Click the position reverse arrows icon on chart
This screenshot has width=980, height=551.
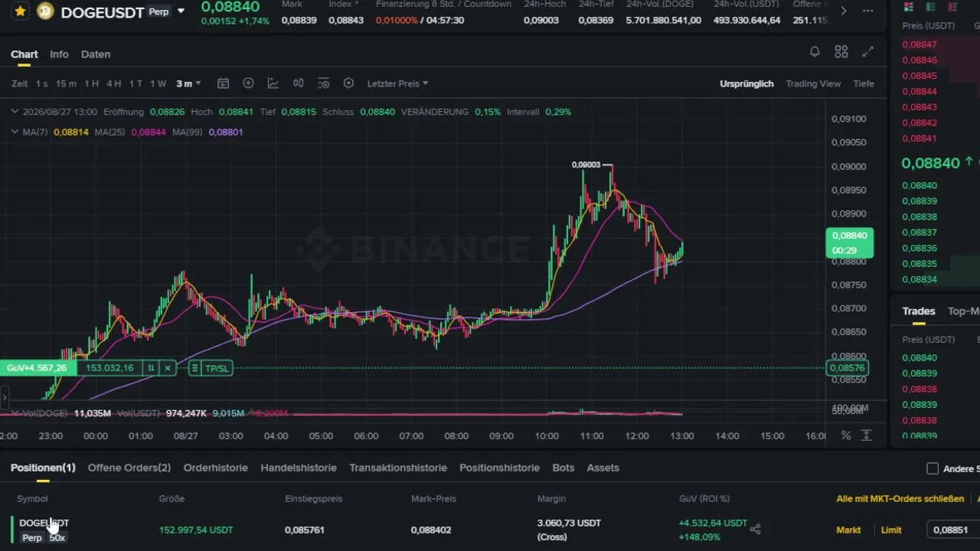click(x=151, y=368)
